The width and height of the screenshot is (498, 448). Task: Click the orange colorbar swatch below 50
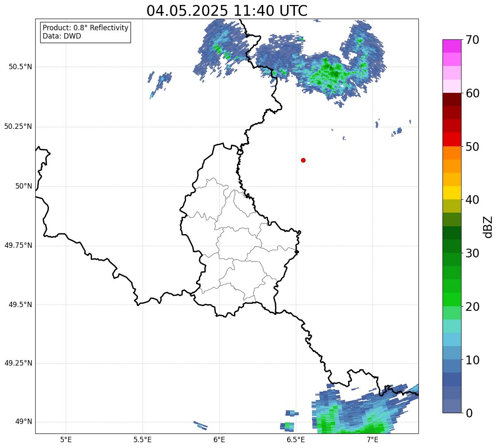(x=452, y=153)
